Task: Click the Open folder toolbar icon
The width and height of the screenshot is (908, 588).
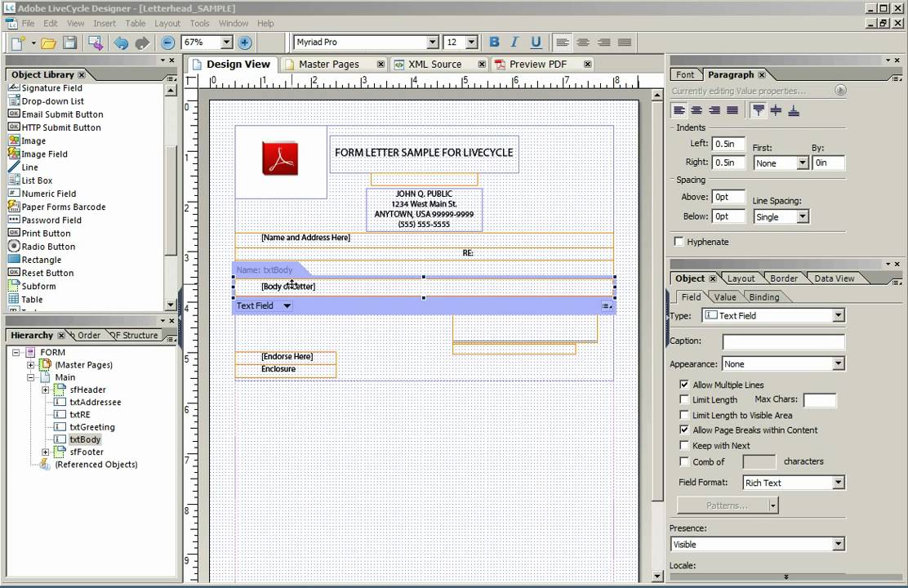Action: (49, 42)
